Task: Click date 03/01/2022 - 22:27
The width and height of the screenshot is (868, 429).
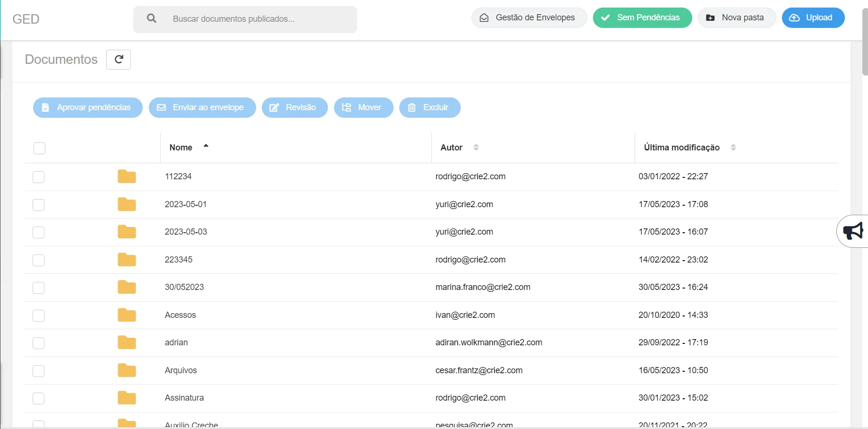Action: coord(673,176)
